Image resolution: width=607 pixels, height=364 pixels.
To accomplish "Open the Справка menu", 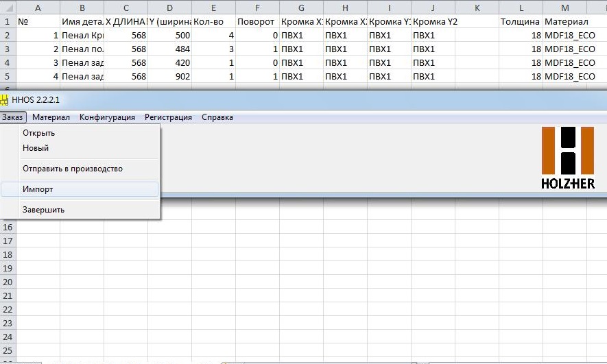I will point(217,117).
